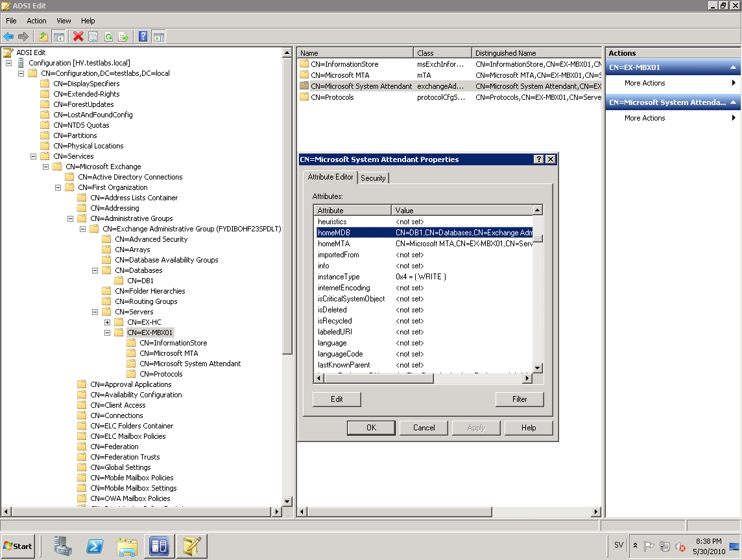This screenshot has height=560, width=742.
Task: Click tree pane vertical scroll down arrow
Action: click(287, 502)
